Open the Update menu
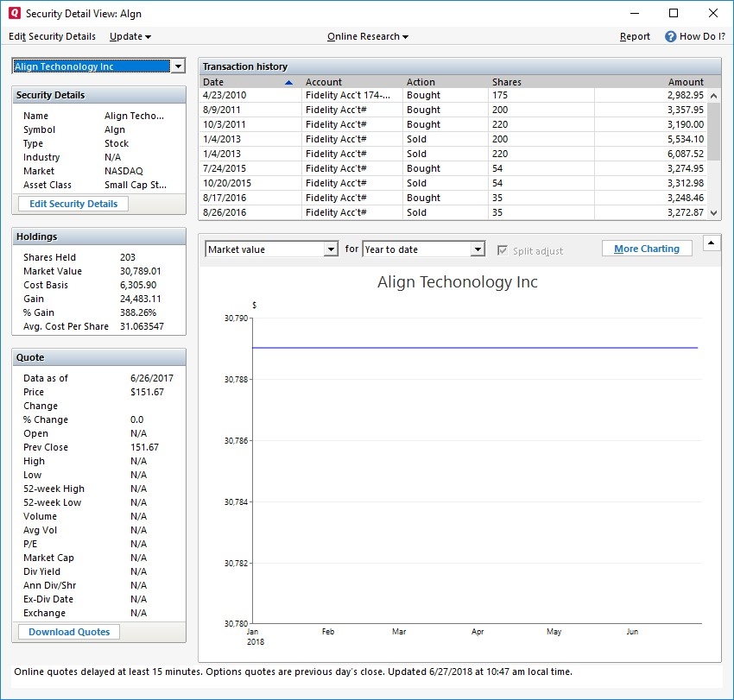Image resolution: width=734 pixels, height=700 pixels. (x=130, y=36)
